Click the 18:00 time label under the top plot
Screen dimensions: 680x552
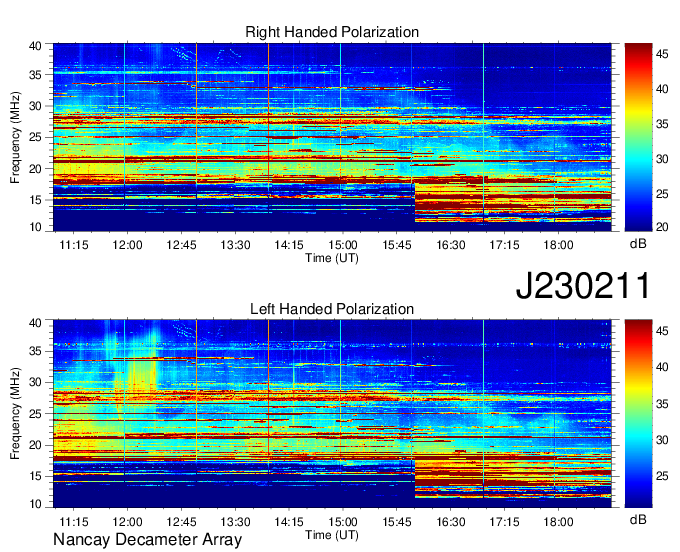point(558,245)
